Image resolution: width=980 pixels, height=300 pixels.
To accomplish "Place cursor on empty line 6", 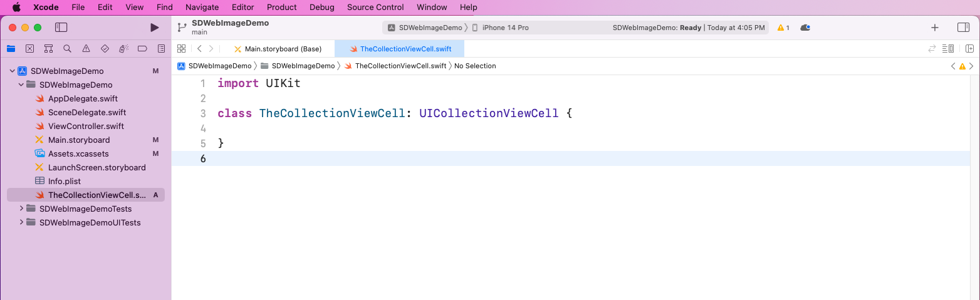I will tap(571, 158).
